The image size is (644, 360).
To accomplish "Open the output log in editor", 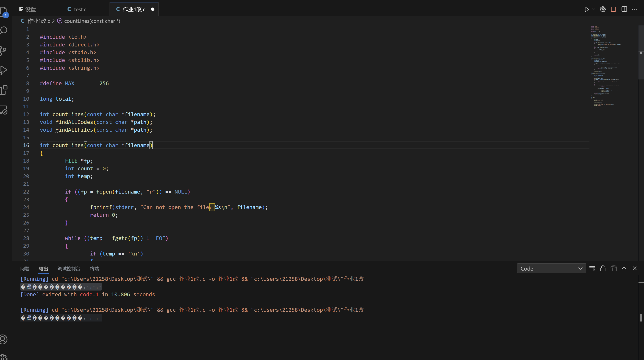I will point(614,269).
